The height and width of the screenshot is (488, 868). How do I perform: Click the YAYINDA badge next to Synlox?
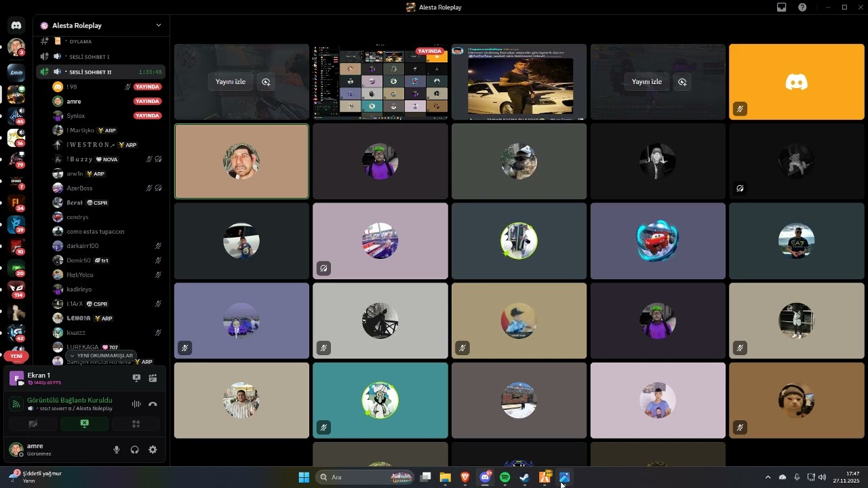[x=147, y=116]
